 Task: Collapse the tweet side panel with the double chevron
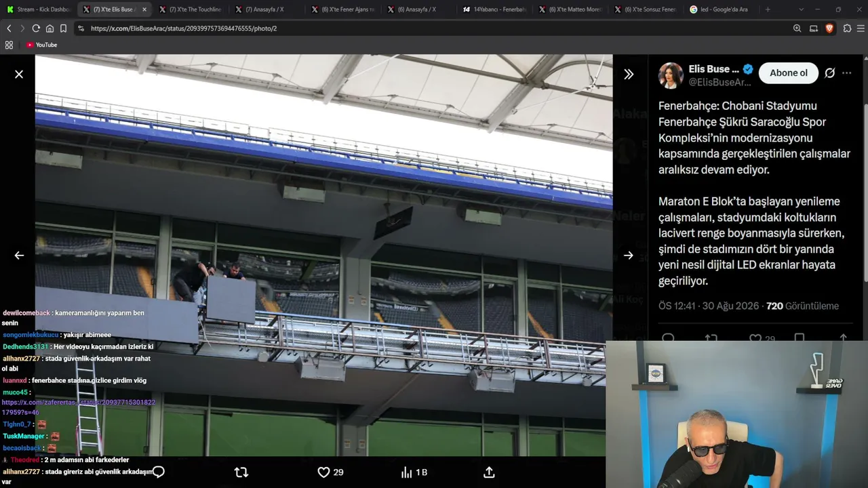629,74
